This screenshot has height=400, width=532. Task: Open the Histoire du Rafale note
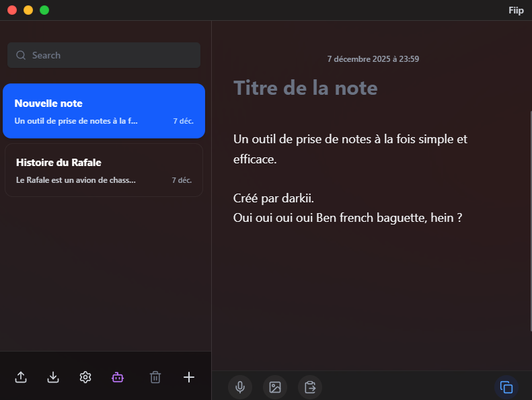point(104,170)
